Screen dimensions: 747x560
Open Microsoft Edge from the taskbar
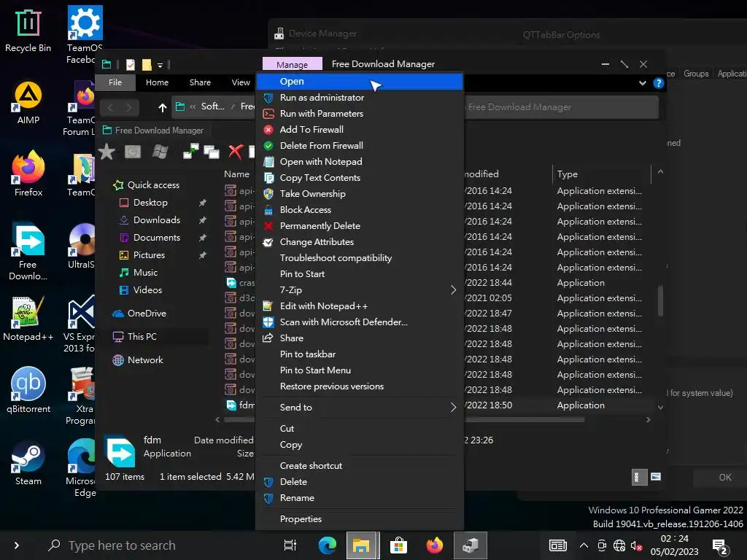328,545
